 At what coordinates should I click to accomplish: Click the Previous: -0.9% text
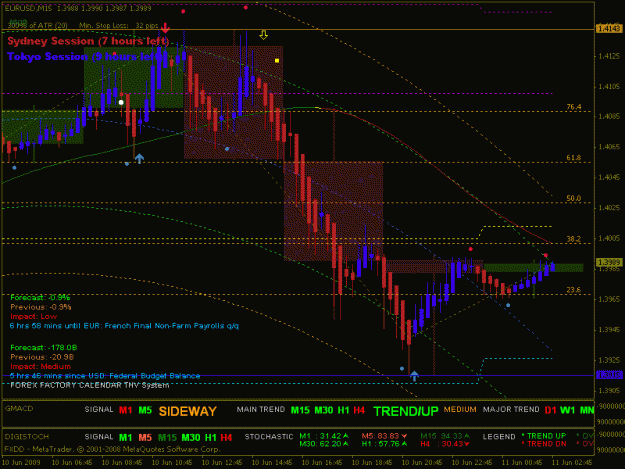pyautogui.click(x=41, y=307)
